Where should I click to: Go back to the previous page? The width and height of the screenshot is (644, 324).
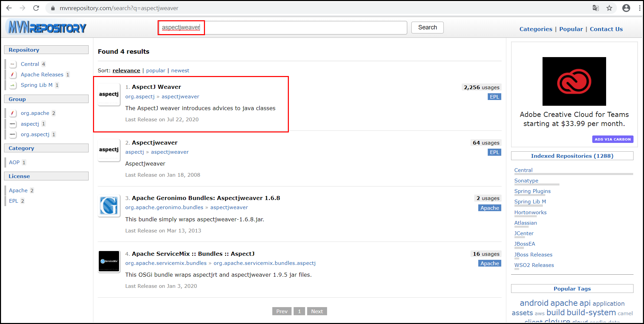click(9, 8)
